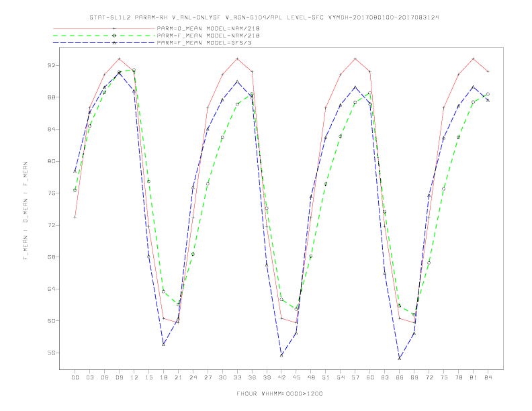Click x-axis forecast hour label 06
This screenshot has width=532, height=411.
(105, 377)
